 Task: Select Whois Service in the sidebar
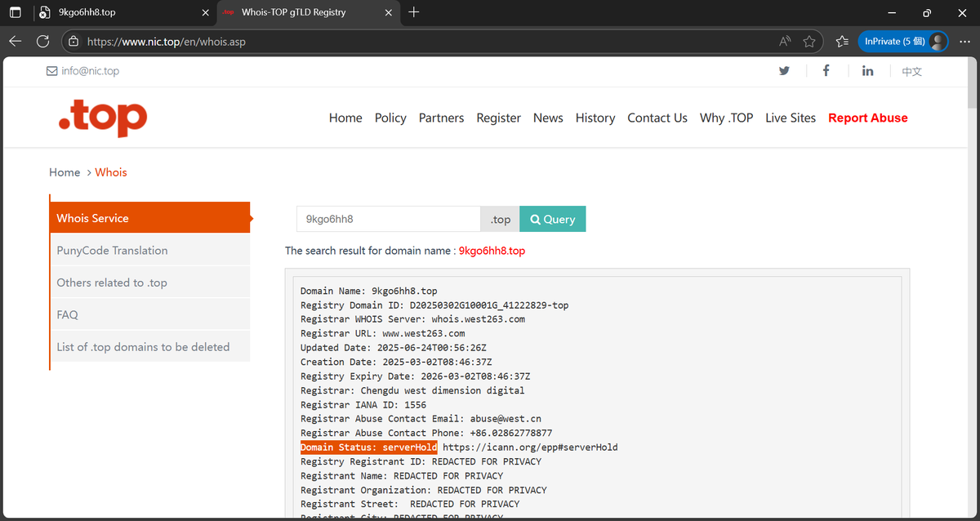click(x=150, y=218)
